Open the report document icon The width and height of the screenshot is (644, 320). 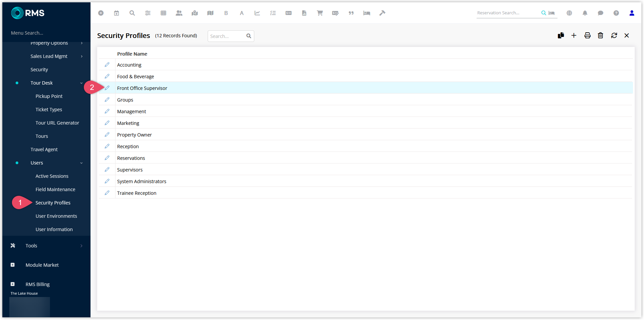(304, 13)
